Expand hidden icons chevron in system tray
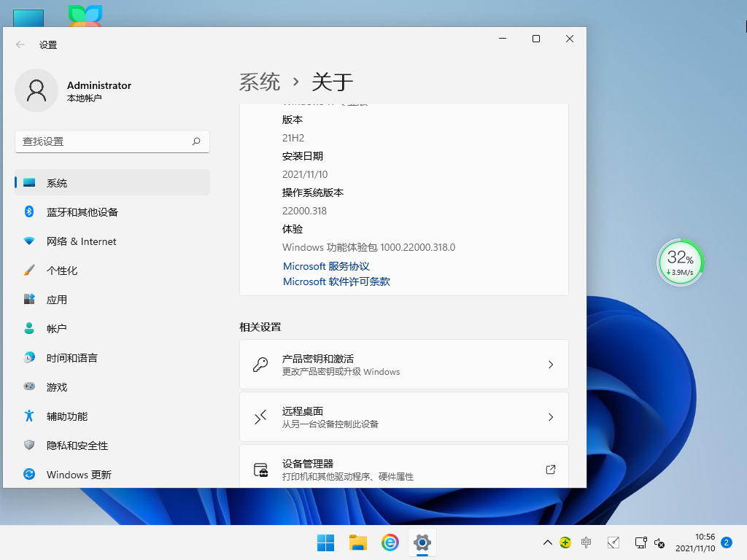 (x=547, y=542)
